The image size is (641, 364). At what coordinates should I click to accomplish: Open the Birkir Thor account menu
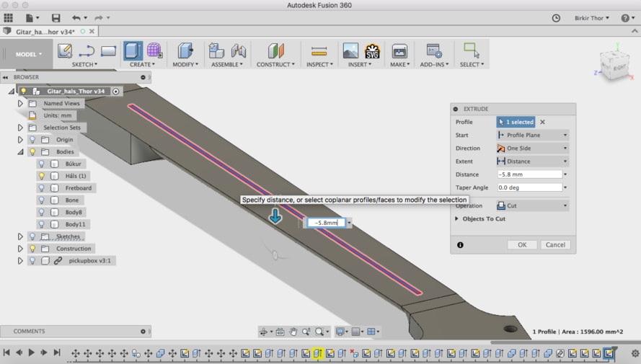[591, 18]
